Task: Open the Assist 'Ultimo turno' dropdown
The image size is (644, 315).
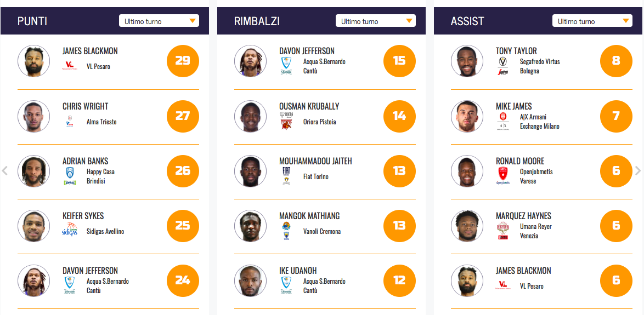Action: click(592, 21)
